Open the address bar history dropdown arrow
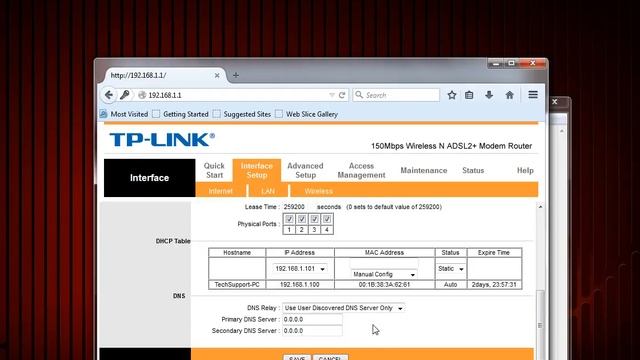 pos(331,95)
